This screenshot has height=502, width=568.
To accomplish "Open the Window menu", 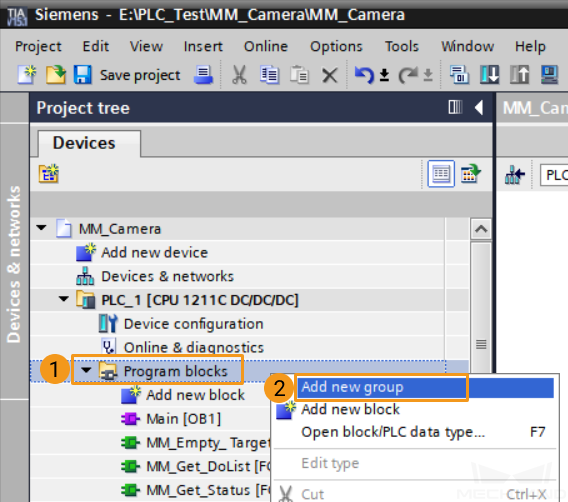I will coord(467,46).
